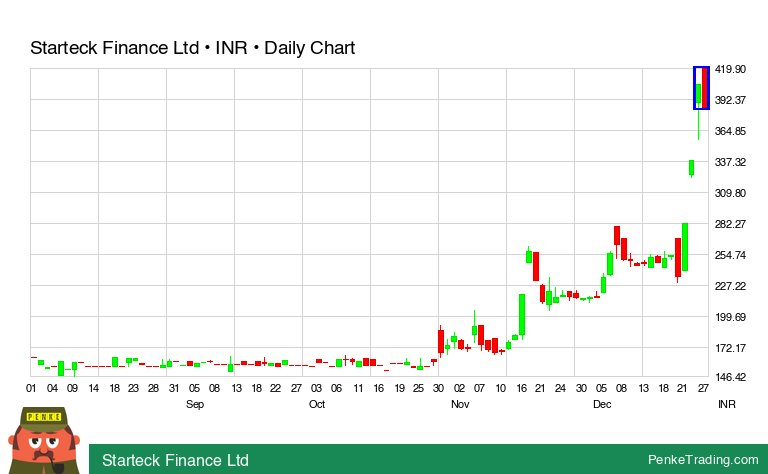
Task: Click the 31 date label on the time axis
Action: [174, 388]
